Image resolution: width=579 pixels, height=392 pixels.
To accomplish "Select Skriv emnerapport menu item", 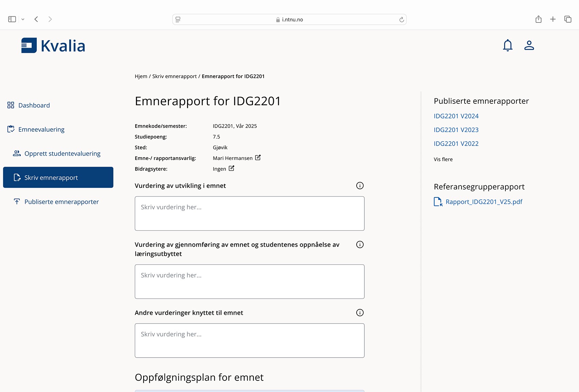I will point(58,177).
